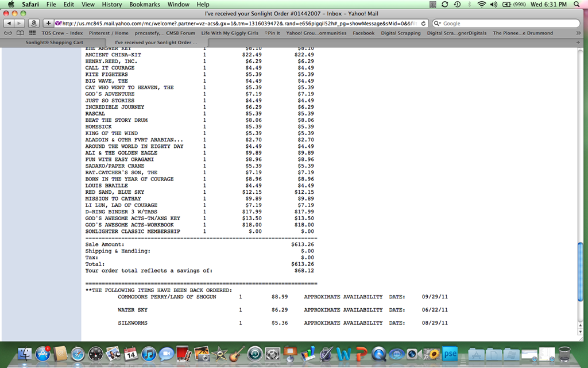
Task: Show more bookmarks with the double chevron
Action: pyautogui.click(x=578, y=33)
